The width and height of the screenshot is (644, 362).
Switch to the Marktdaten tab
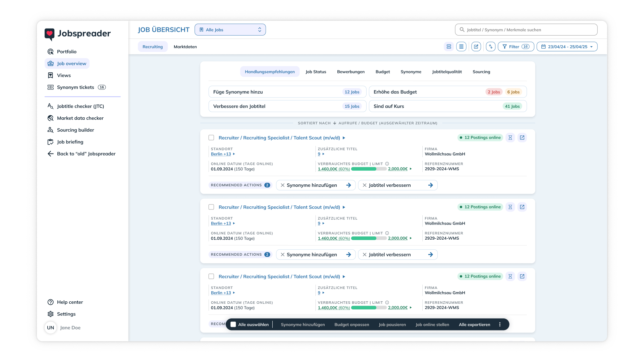[x=185, y=47]
